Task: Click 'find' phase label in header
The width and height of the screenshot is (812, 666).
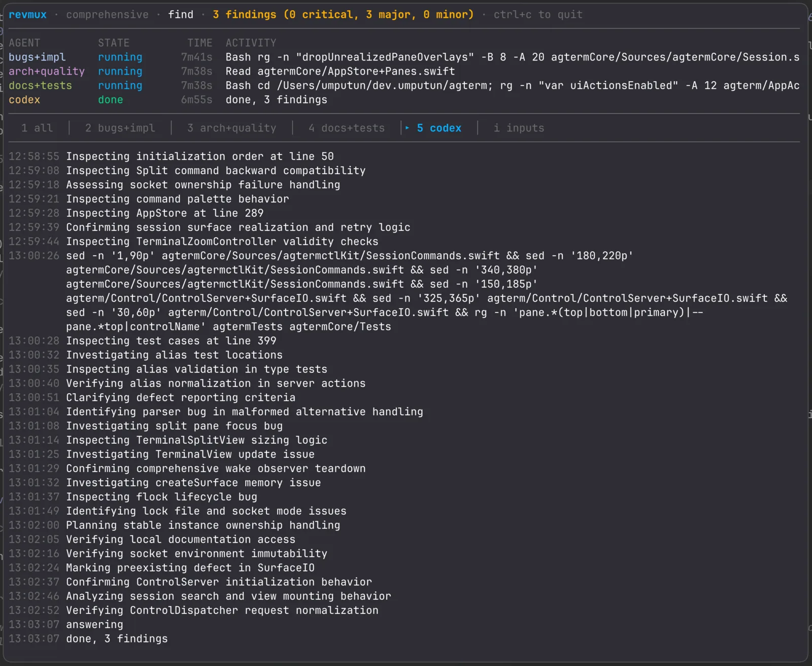Action: (181, 15)
